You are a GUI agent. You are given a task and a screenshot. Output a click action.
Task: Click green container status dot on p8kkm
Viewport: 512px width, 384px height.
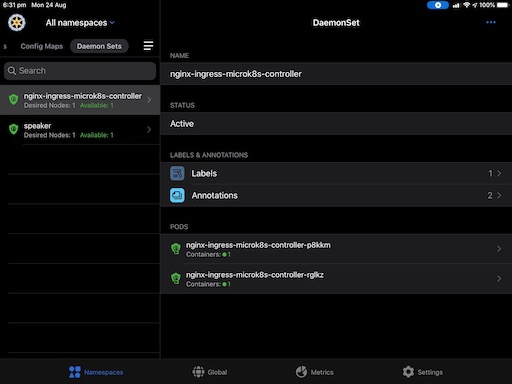(x=224, y=254)
